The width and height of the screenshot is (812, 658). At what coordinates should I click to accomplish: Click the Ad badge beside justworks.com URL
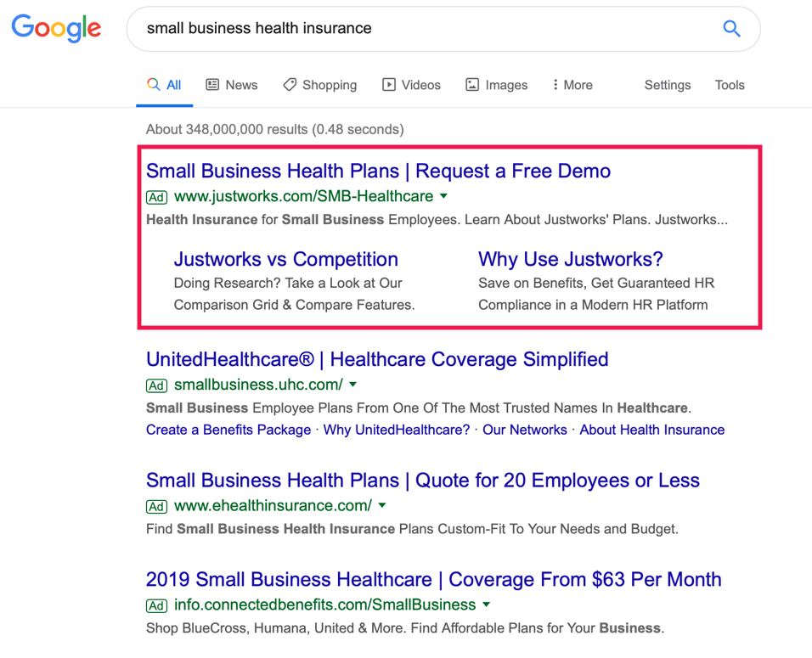(x=156, y=197)
